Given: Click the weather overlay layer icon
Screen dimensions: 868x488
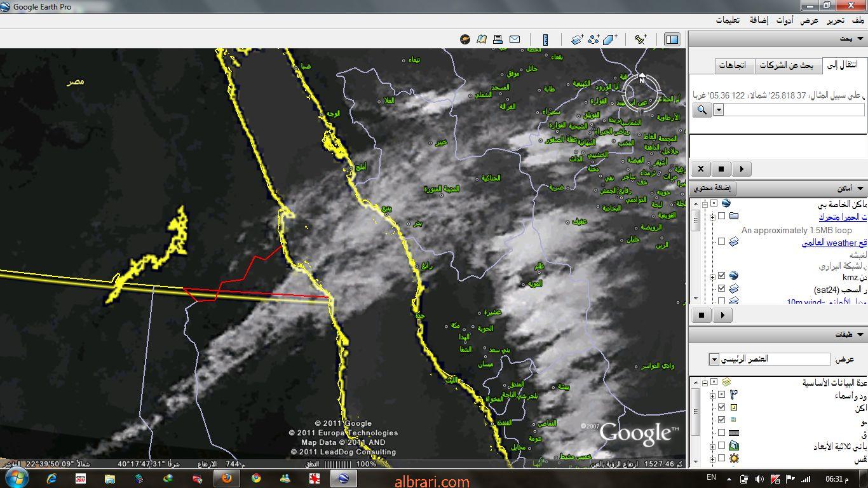Looking at the screenshot, I should click(x=734, y=241).
